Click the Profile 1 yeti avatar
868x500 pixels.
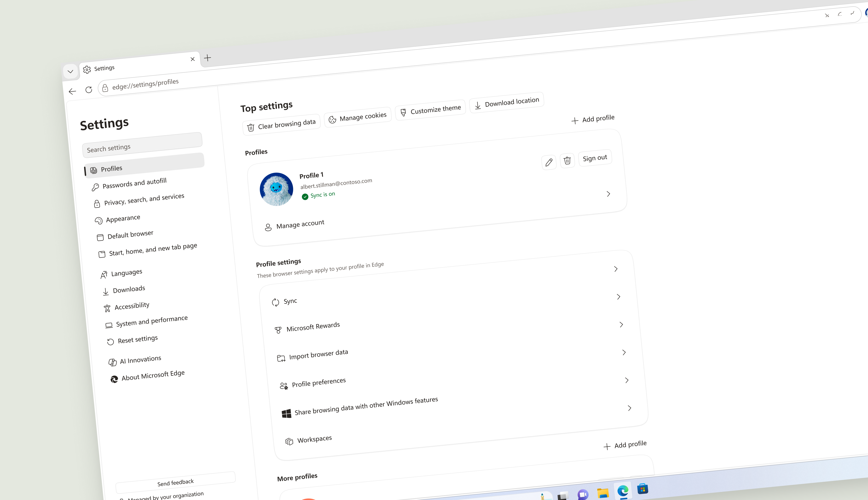276,189
